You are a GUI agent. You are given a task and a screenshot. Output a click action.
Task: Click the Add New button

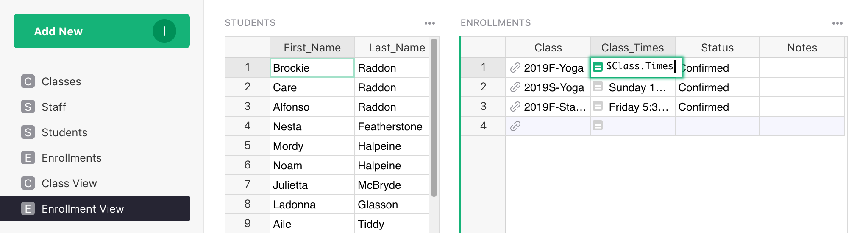point(102,31)
